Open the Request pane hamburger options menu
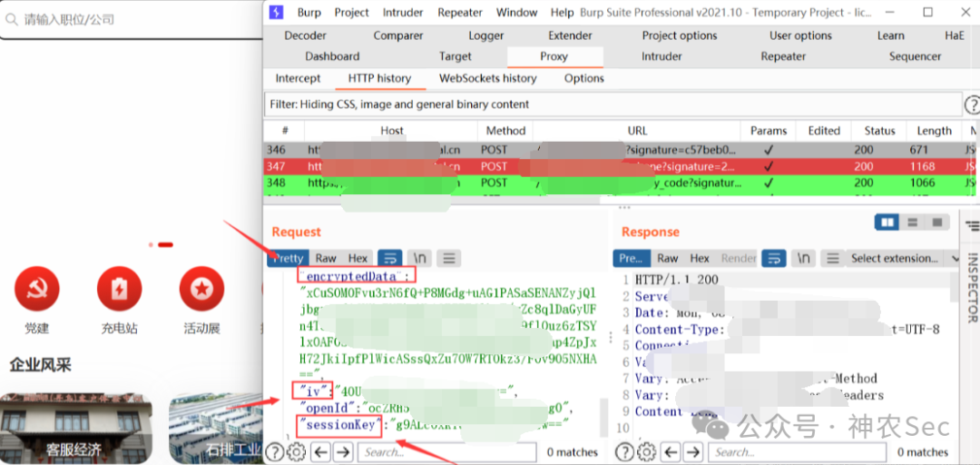This screenshot has height=465, width=980. (x=449, y=258)
